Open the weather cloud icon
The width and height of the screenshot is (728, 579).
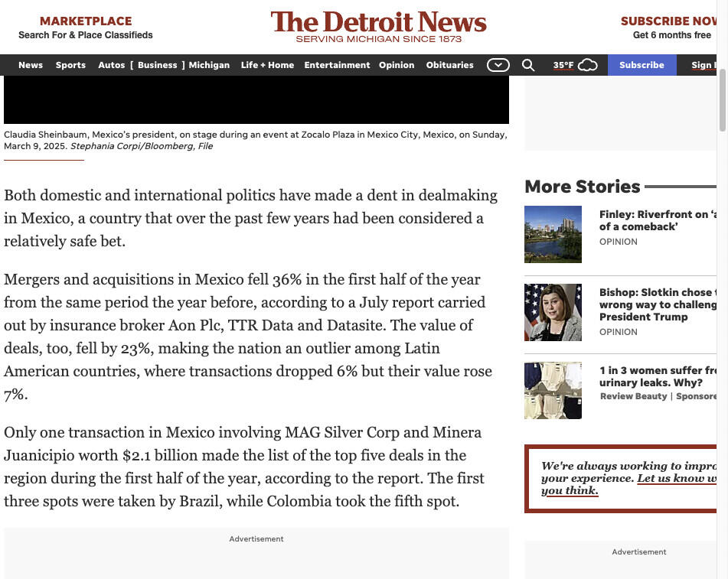point(587,65)
